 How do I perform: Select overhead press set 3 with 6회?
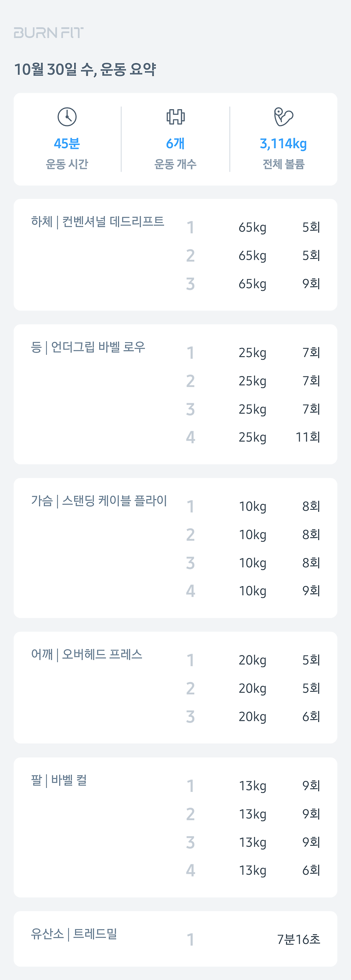coord(253,717)
